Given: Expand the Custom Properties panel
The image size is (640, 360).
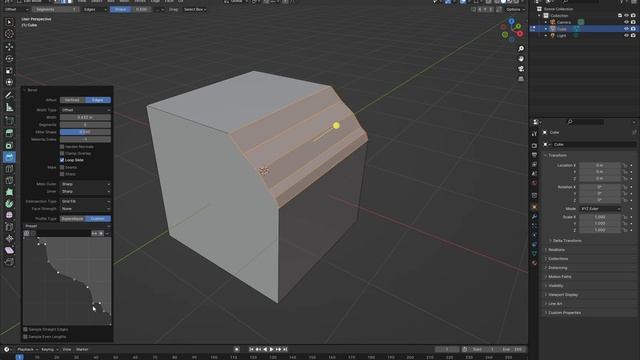Looking at the screenshot, I should point(563,313).
